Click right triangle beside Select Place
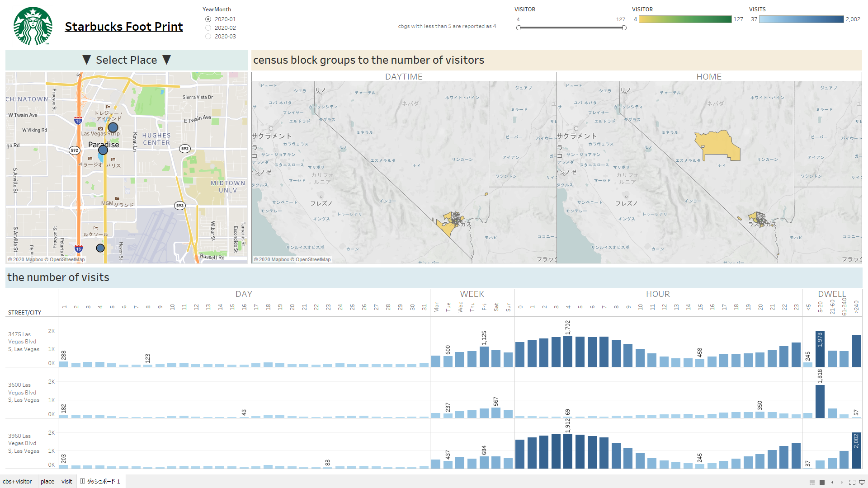Viewport: 868px width, 488px height. click(x=166, y=60)
